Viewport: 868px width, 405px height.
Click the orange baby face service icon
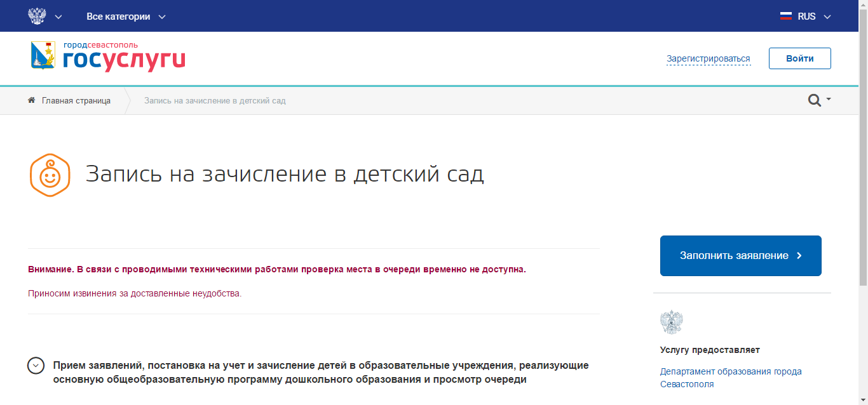(50, 175)
